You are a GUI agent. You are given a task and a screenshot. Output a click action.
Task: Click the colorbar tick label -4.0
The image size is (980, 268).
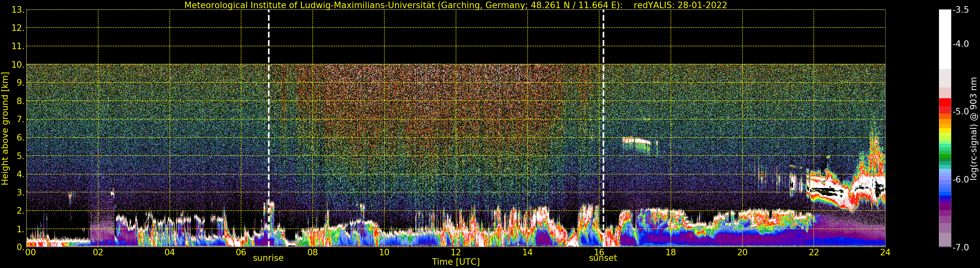(x=960, y=44)
